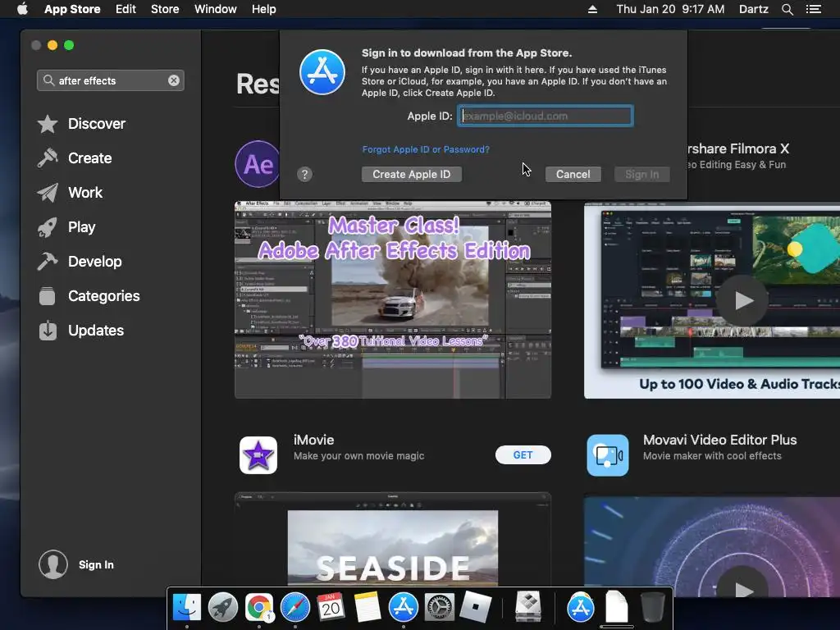Image resolution: width=840 pixels, height=630 pixels.
Task: Cancel the sign-in dialog
Action: click(x=573, y=174)
